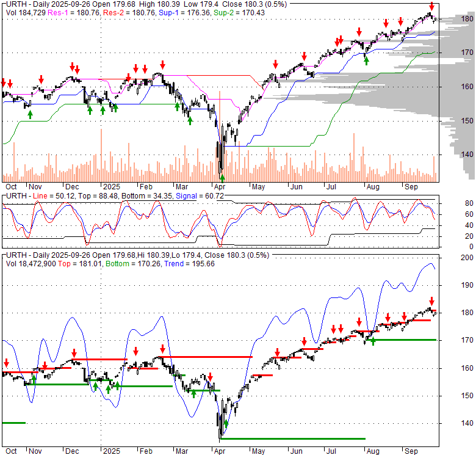Click the 200 price axis label
The width and height of the screenshot is (476, 455).
[x=467, y=258]
